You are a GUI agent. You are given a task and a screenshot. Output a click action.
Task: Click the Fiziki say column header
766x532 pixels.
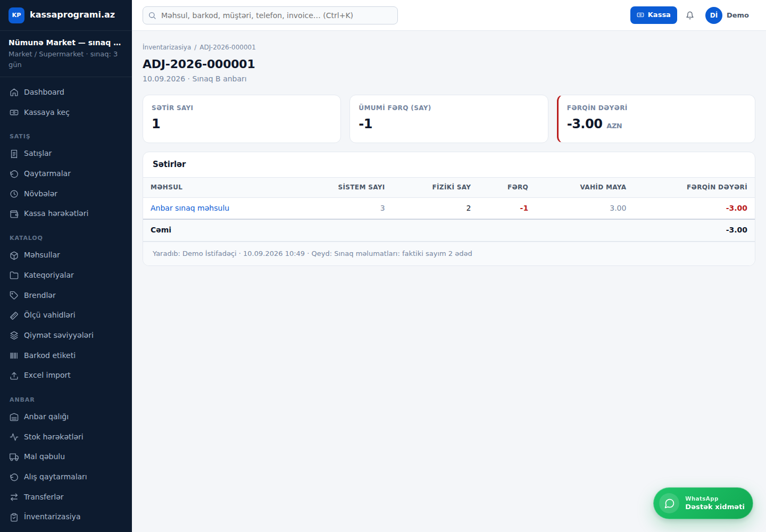point(452,187)
